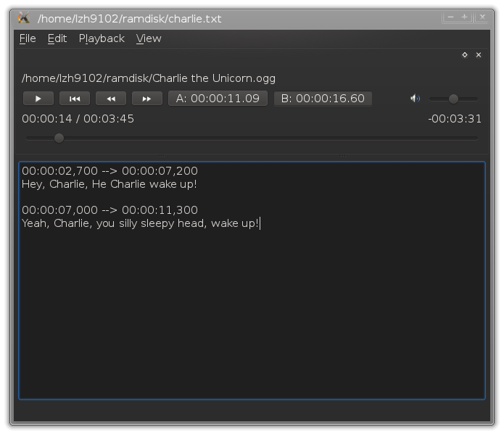Viewport: 504px width, 435px height.
Task: Detach the player panel with the diamond icon
Action: [x=465, y=55]
